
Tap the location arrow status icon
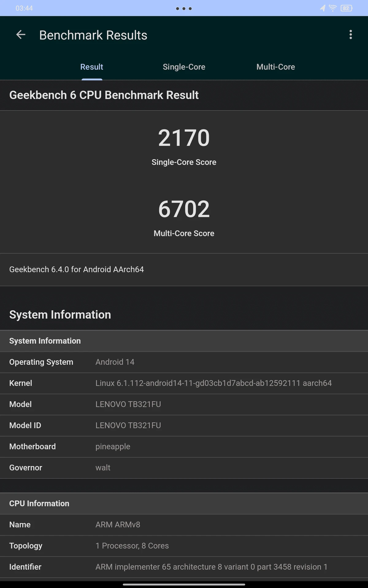323,8
